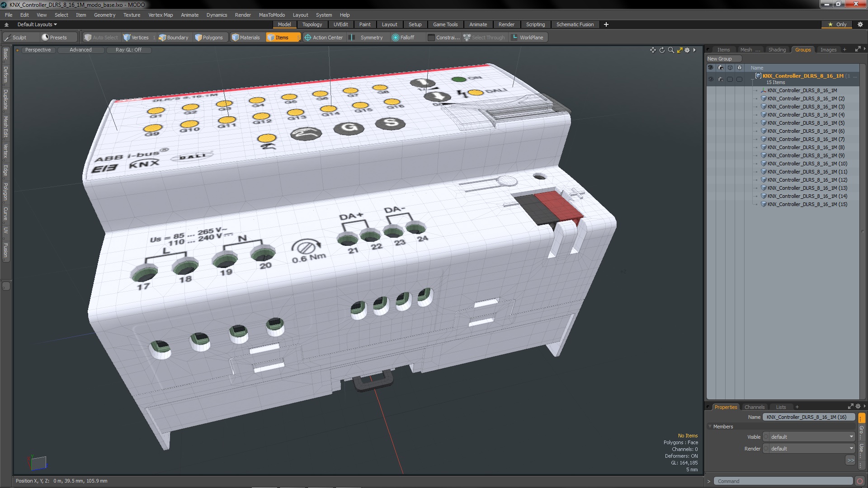Open the Constraints options
The image size is (868, 488).
pos(443,38)
